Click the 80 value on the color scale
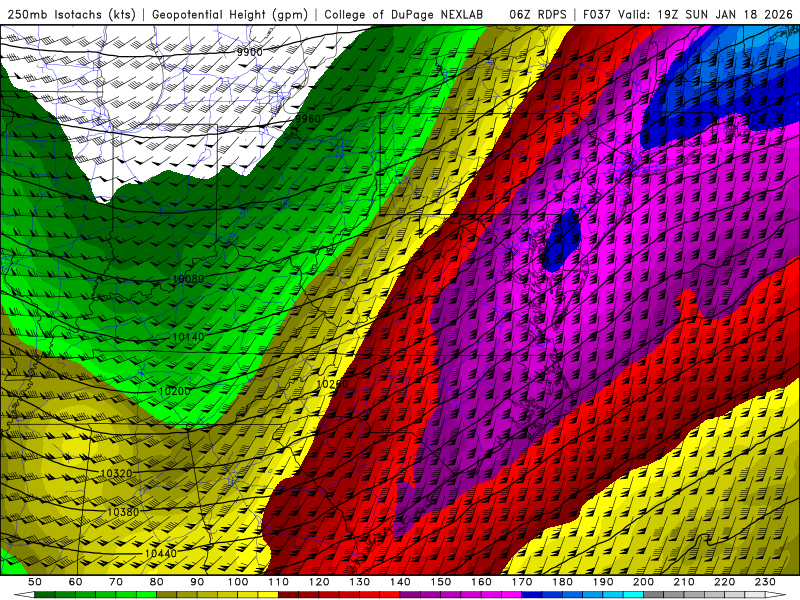The image size is (800, 600). click(157, 582)
